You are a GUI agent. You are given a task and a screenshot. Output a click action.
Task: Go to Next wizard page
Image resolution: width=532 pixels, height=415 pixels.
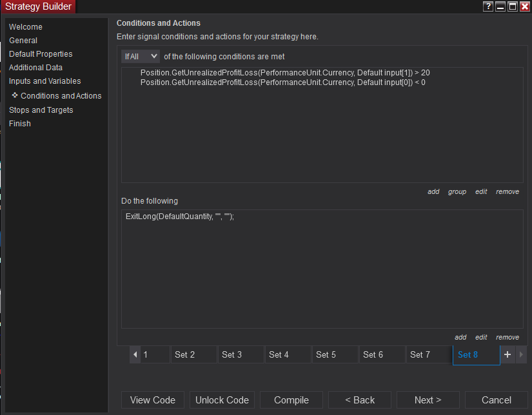coord(428,400)
